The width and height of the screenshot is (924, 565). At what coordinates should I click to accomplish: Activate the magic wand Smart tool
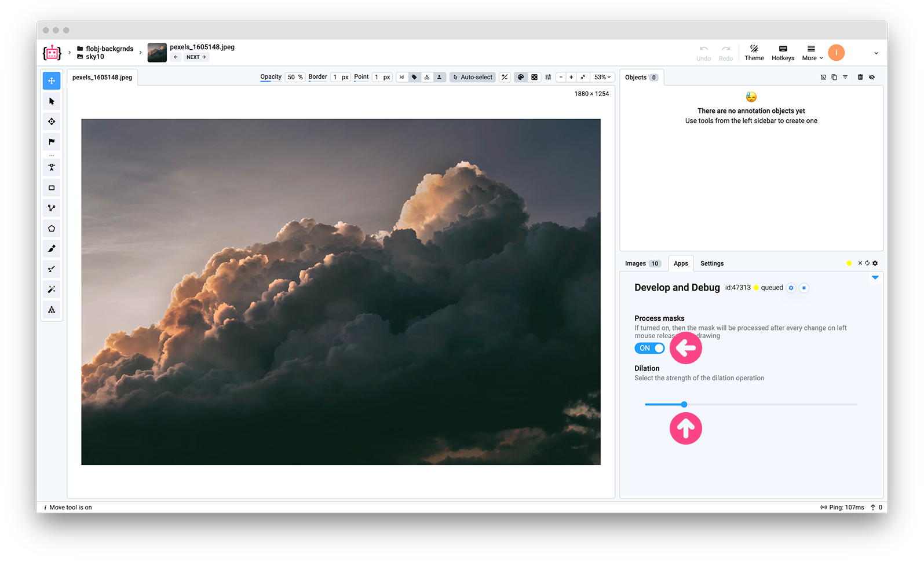click(52, 289)
